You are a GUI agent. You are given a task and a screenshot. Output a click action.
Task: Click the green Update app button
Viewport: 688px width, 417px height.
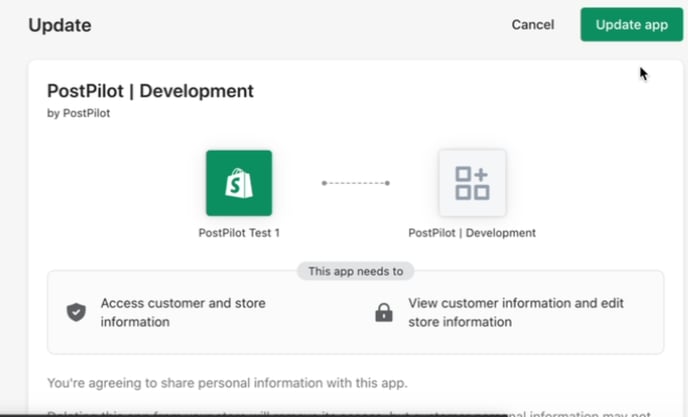[x=631, y=25]
